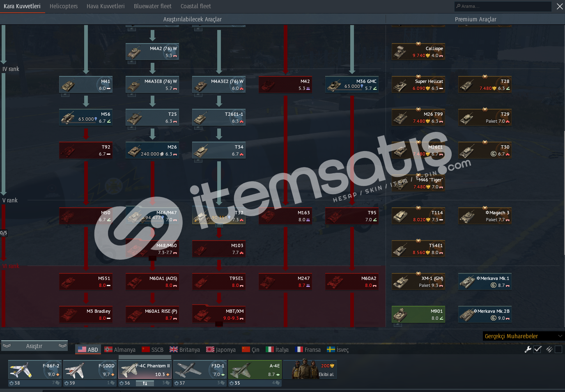Screen dimensions: 565x392
Task: Choose the M3 Bradley vehicle card
Action: pyautogui.click(x=86, y=314)
